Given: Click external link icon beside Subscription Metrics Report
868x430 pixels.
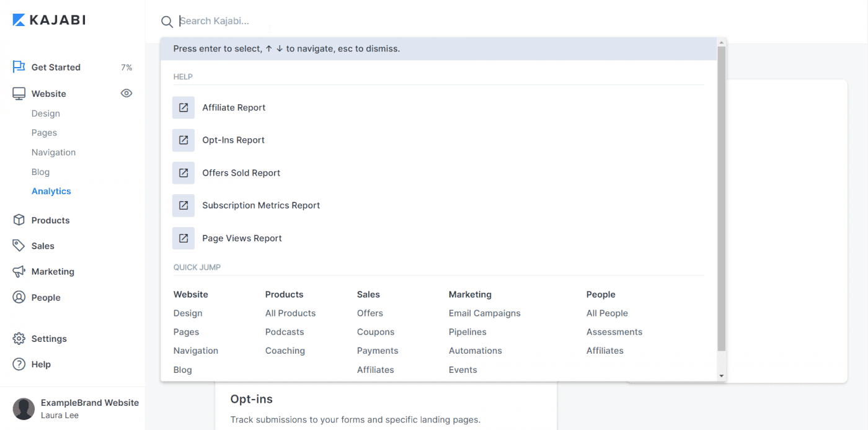Looking at the screenshot, I should point(184,205).
